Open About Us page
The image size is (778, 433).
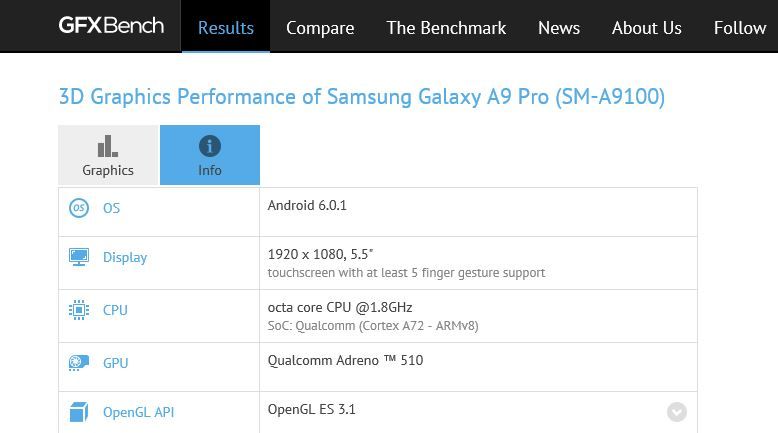pyautogui.click(x=646, y=28)
